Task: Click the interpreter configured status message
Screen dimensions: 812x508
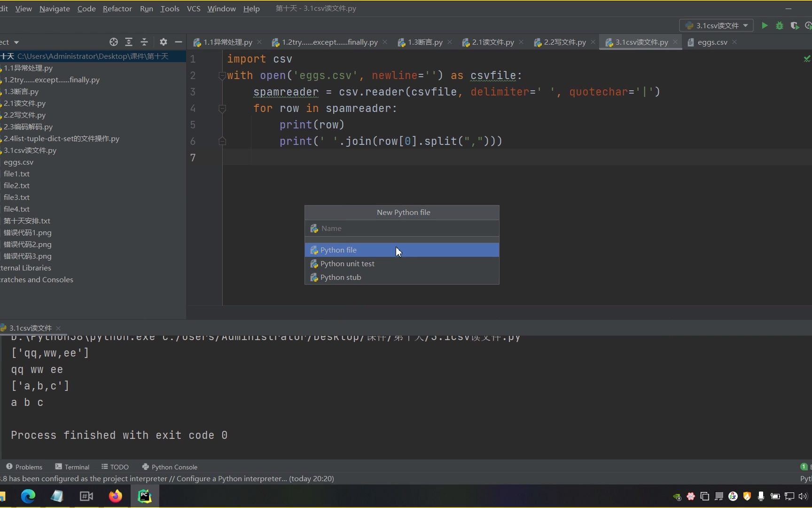Action: 167,478
